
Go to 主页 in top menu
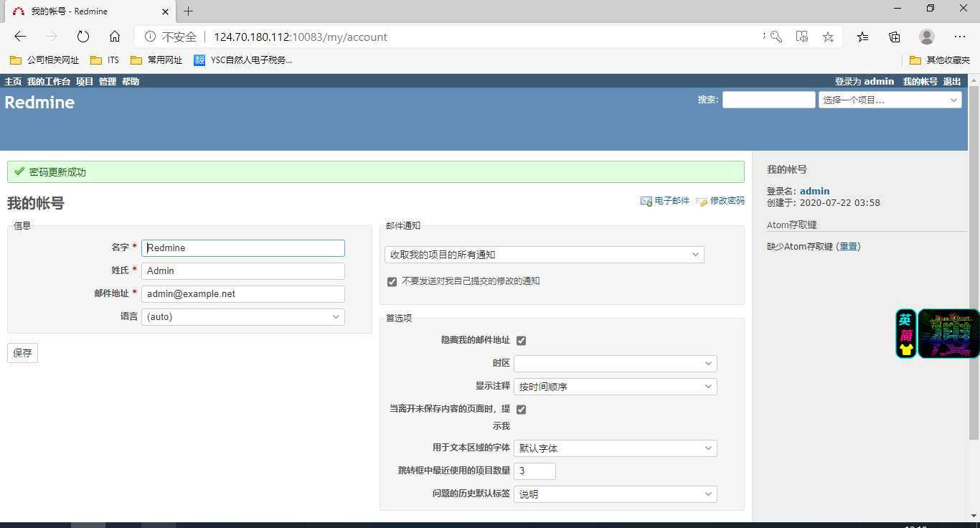pos(13,82)
